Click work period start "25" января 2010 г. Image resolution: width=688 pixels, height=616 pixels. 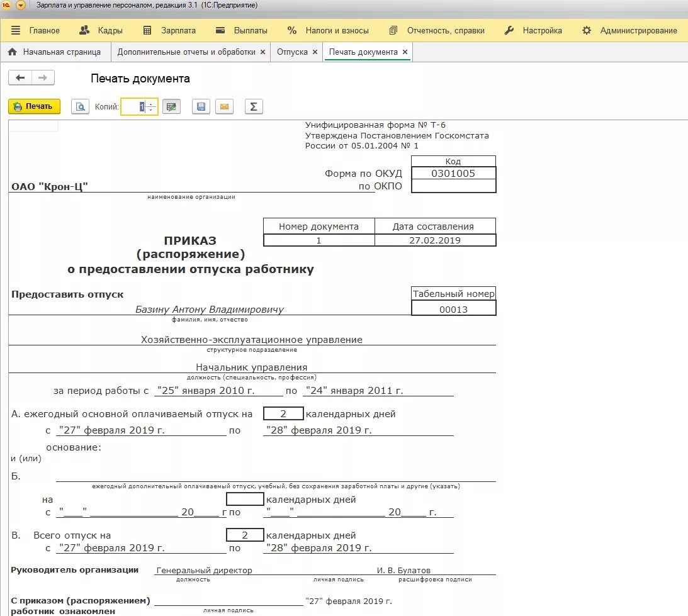[x=206, y=391]
